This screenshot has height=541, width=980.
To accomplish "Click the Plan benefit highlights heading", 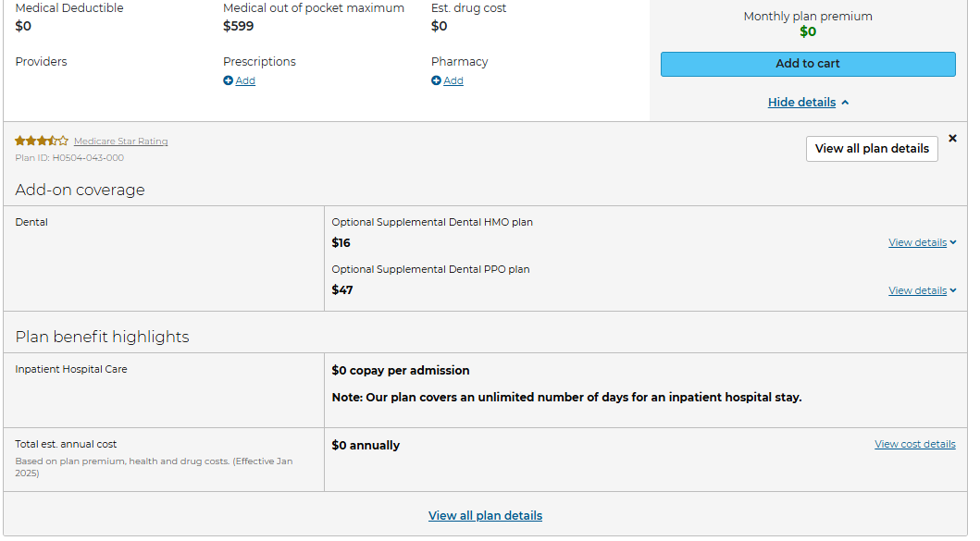I will [x=102, y=337].
